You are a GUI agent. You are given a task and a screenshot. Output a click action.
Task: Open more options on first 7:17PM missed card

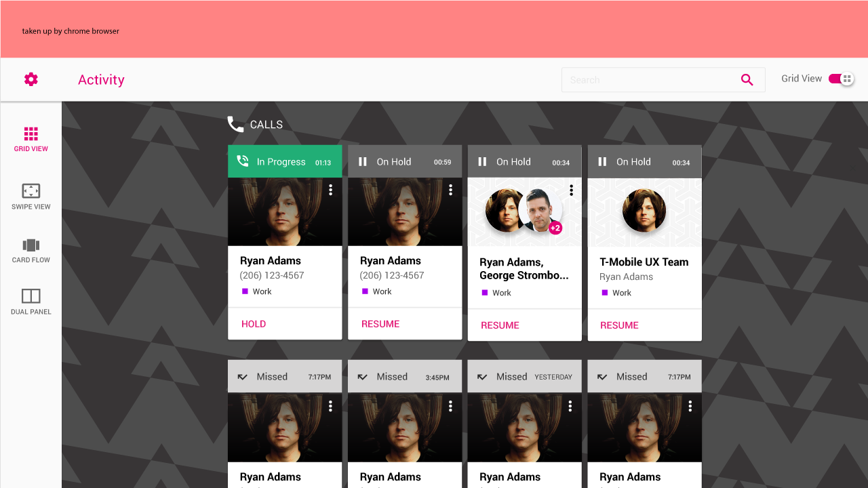tap(331, 405)
